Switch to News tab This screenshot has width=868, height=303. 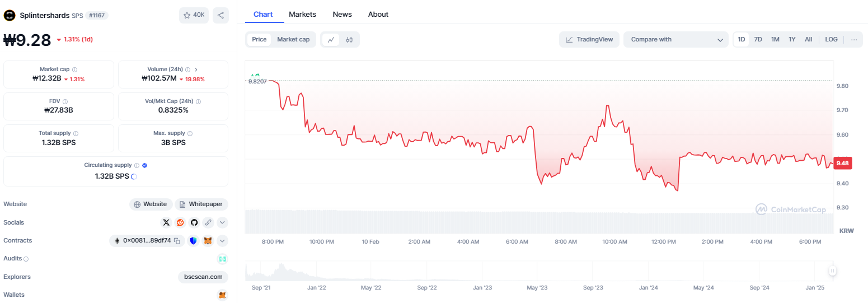[342, 14]
